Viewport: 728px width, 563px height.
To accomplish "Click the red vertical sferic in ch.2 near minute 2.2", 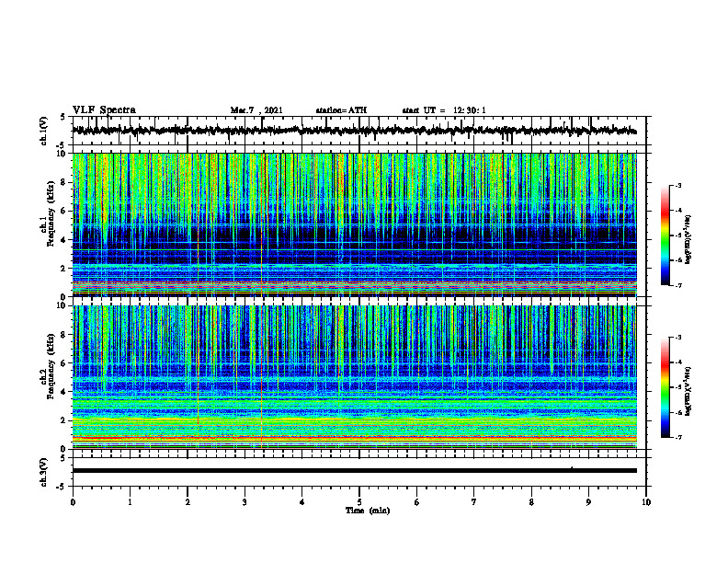I will (199, 364).
